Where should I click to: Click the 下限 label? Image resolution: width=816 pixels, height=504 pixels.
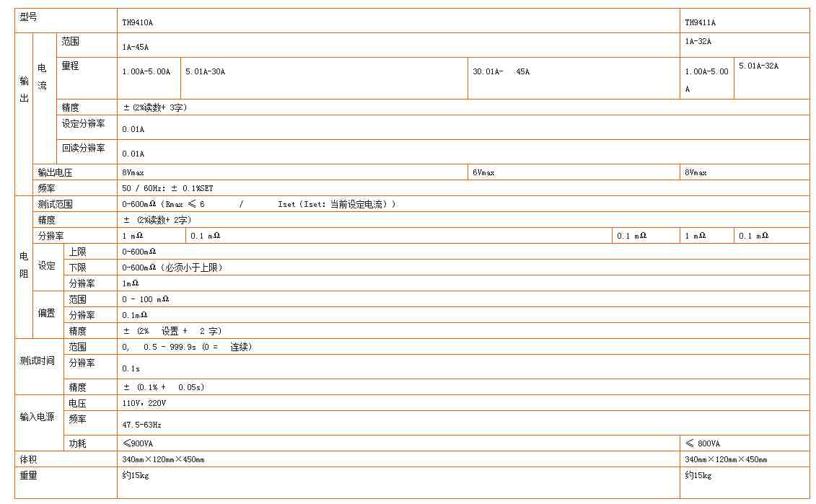[77, 268]
